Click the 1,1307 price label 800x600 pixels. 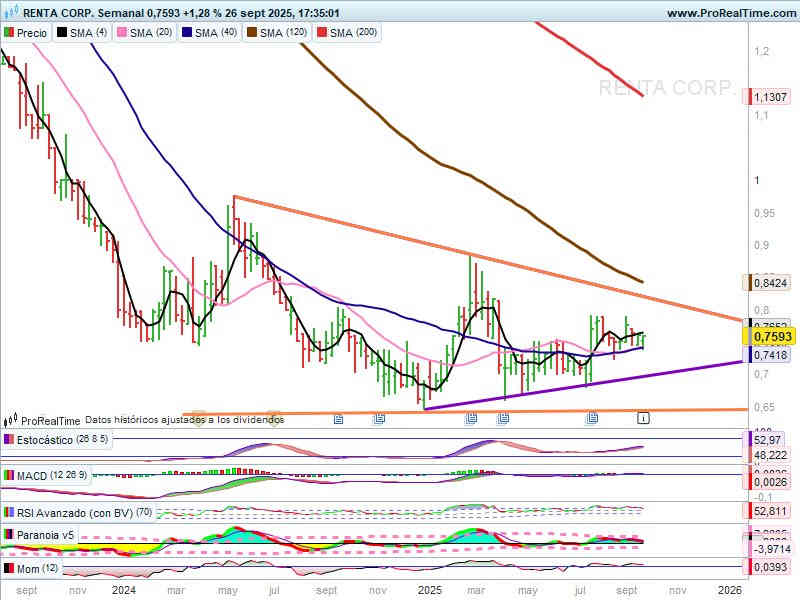click(770, 97)
